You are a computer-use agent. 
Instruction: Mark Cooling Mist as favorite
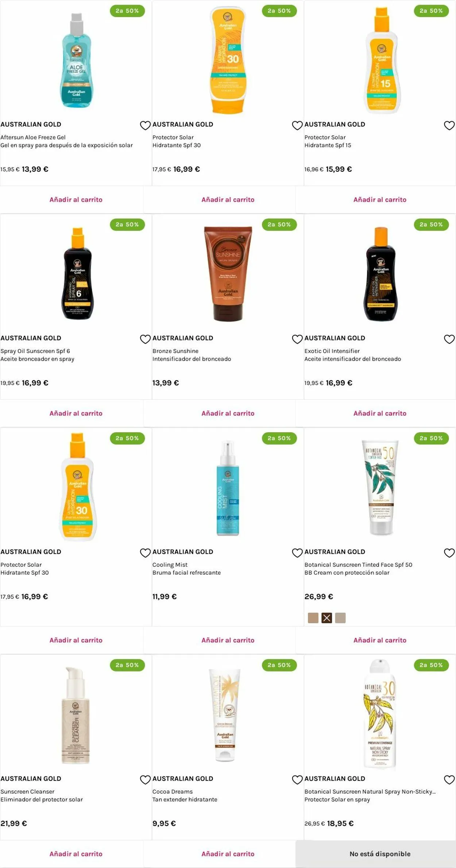(x=297, y=553)
